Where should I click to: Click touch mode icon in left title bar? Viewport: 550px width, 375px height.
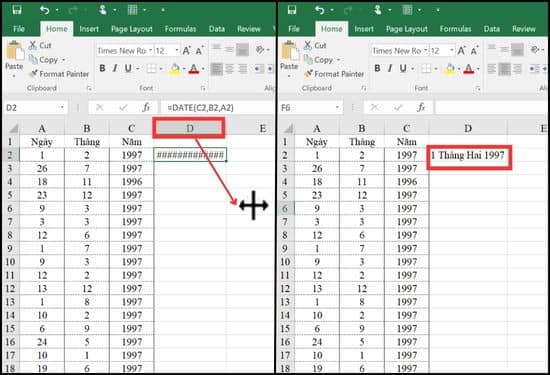point(102,10)
